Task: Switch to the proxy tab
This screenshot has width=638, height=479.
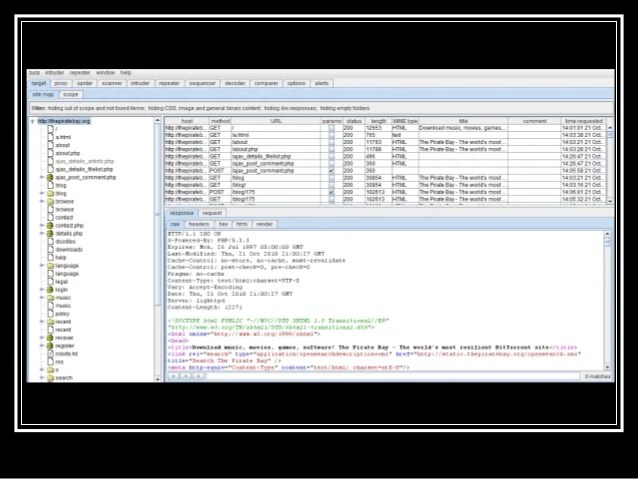Action: coord(61,83)
